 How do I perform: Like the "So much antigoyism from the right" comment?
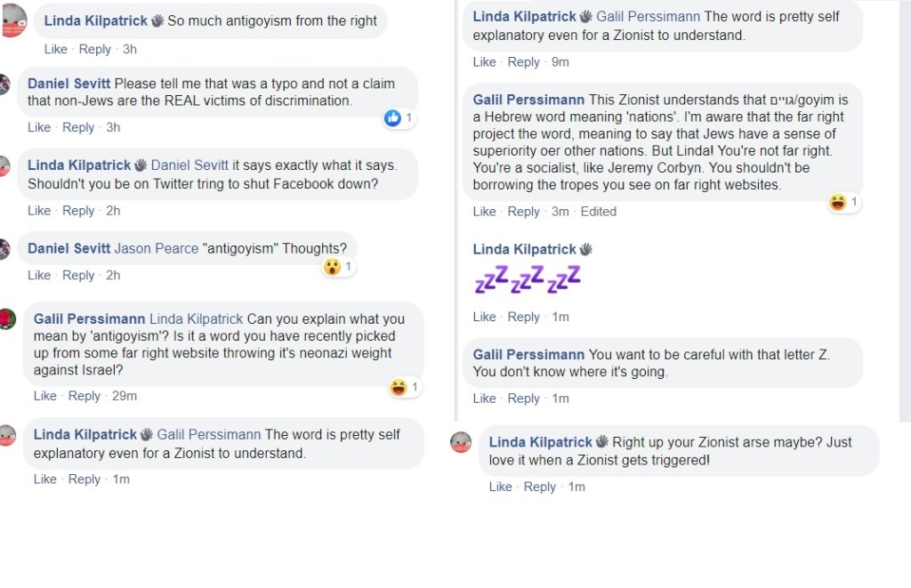coord(55,49)
